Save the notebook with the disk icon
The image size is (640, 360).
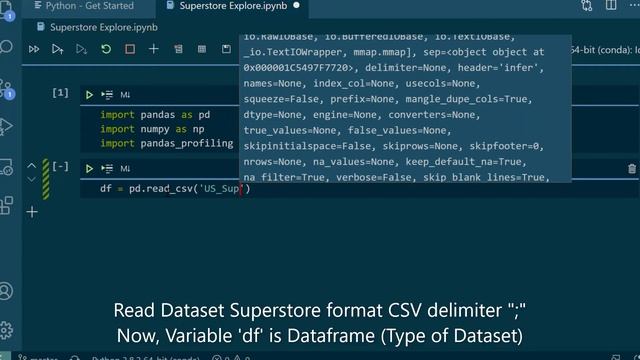[x=226, y=49]
